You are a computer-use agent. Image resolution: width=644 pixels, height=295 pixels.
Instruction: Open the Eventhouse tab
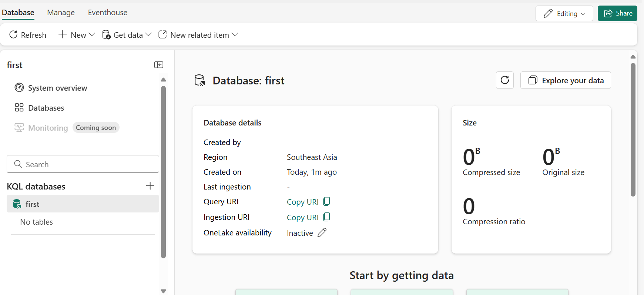pyautogui.click(x=108, y=13)
